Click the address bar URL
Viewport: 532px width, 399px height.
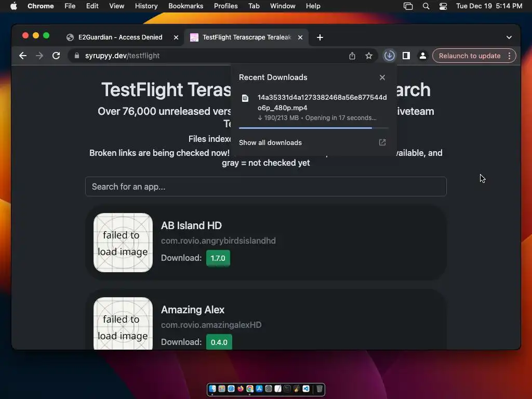(122, 56)
